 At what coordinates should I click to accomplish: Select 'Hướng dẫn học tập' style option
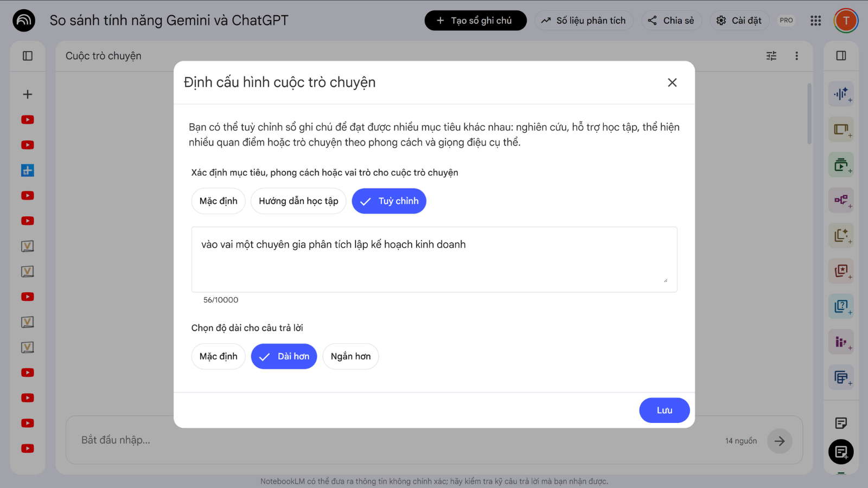pos(298,201)
